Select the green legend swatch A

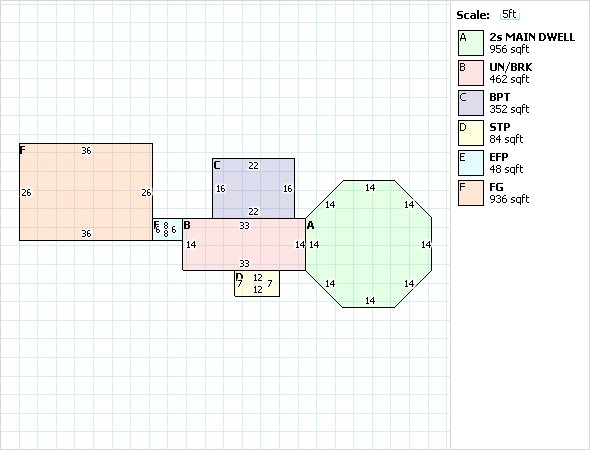(471, 43)
